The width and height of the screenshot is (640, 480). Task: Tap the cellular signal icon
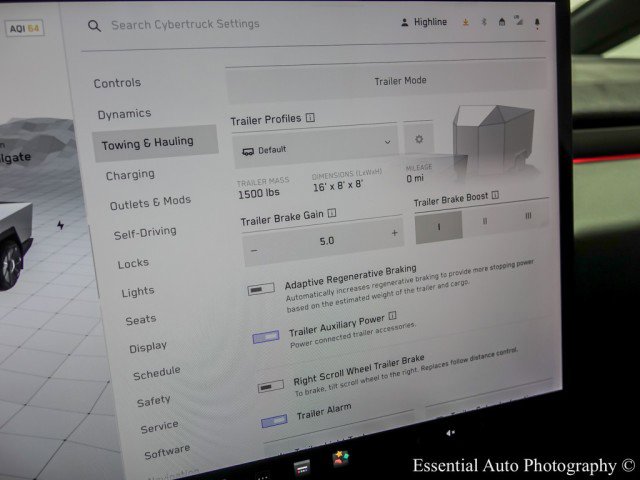pos(519,20)
